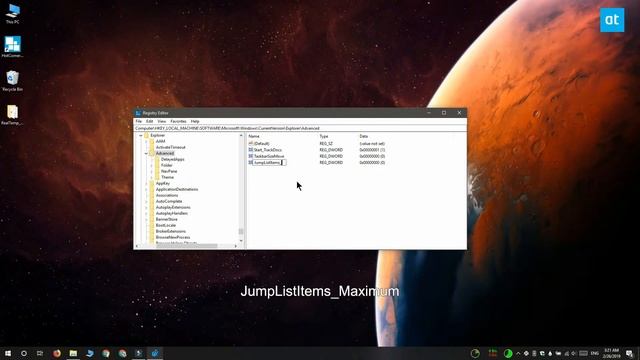This screenshot has width=640, height=360.
Task: Select the Associations key
Action: pos(167,195)
